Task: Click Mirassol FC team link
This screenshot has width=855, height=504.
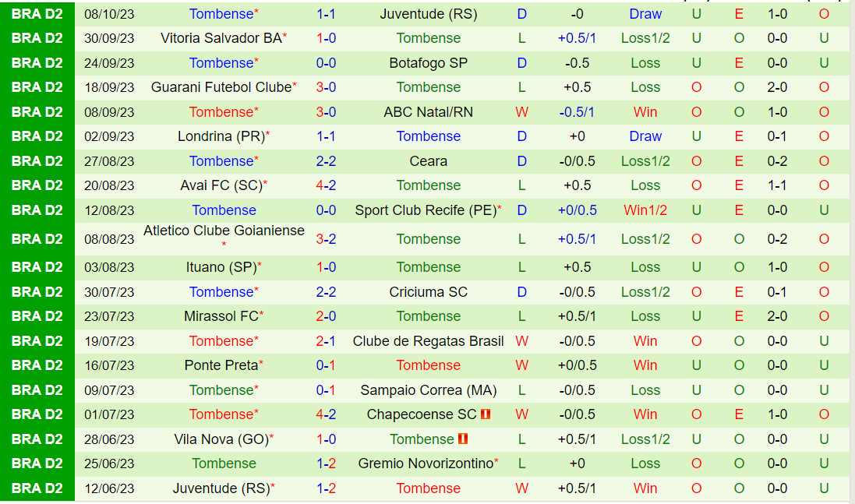Action: pyautogui.click(x=221, y=316)
